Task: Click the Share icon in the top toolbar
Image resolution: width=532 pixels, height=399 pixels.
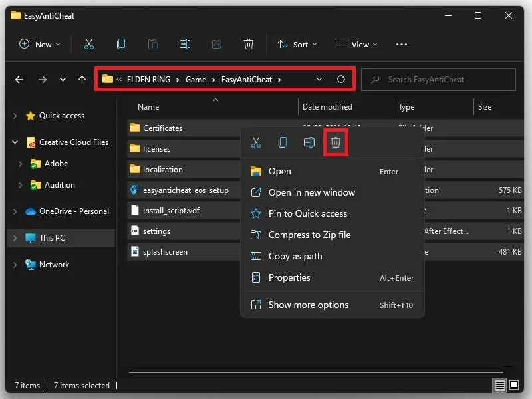Action: coord(217,44)
